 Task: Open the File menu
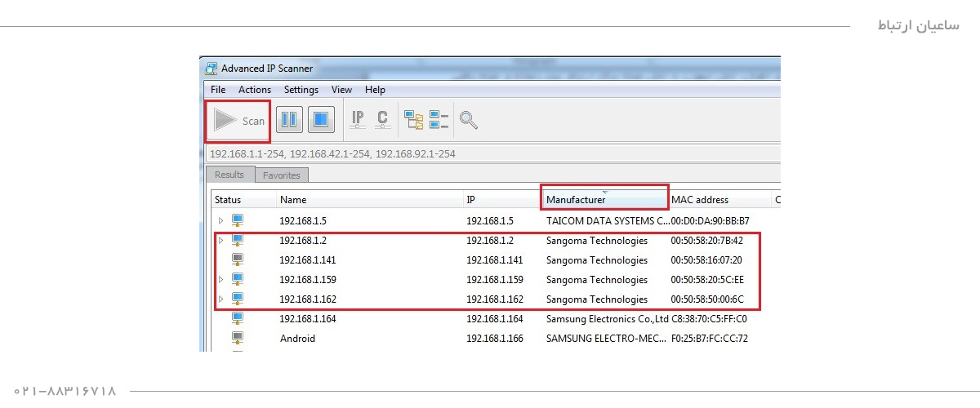pos(218,90)
